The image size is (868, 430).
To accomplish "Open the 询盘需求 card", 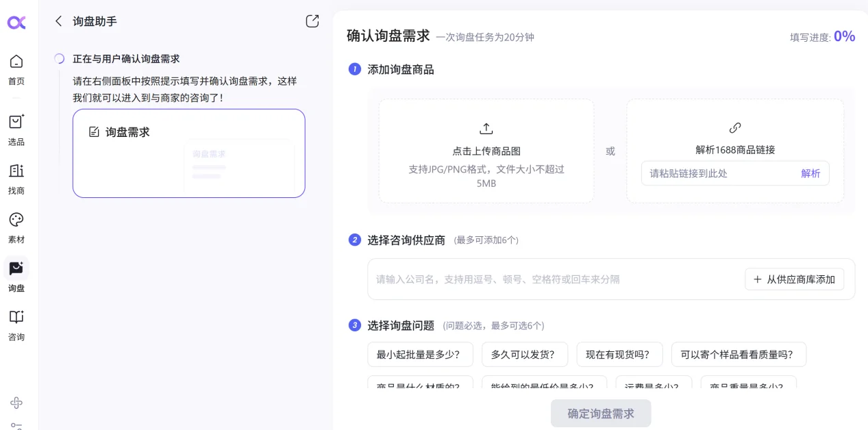I will (189, 153).
